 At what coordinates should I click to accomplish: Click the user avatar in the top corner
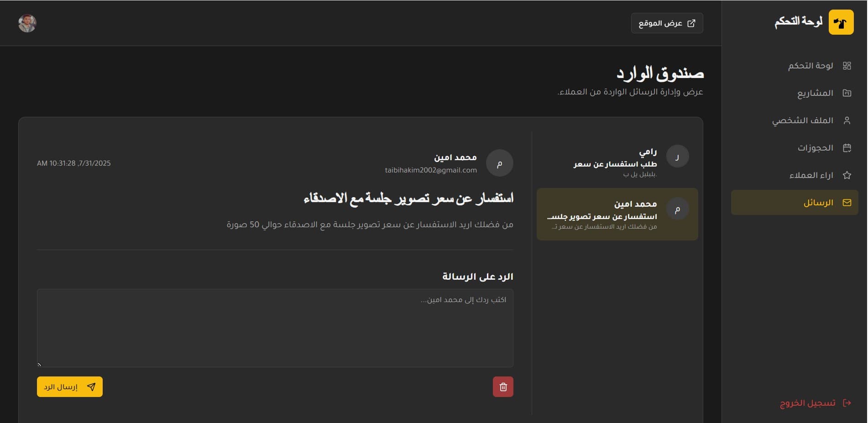[28, 23]
